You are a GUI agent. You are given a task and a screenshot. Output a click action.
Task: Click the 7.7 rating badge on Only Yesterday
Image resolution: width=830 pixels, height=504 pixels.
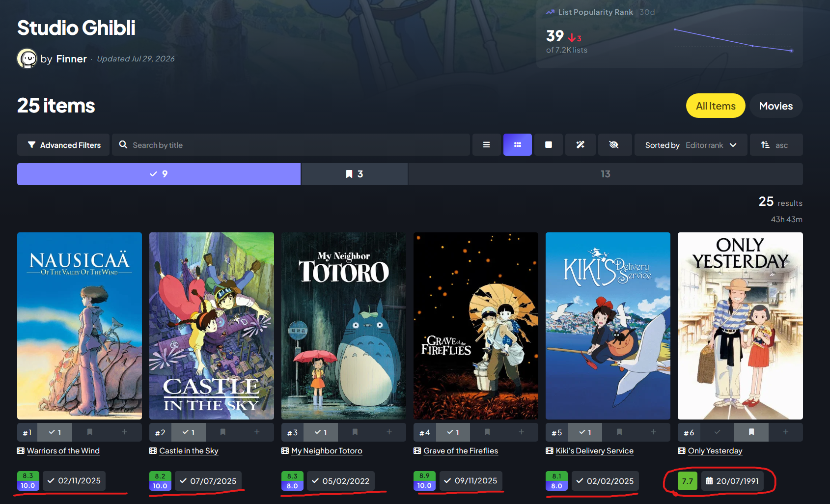coord(688,481)
